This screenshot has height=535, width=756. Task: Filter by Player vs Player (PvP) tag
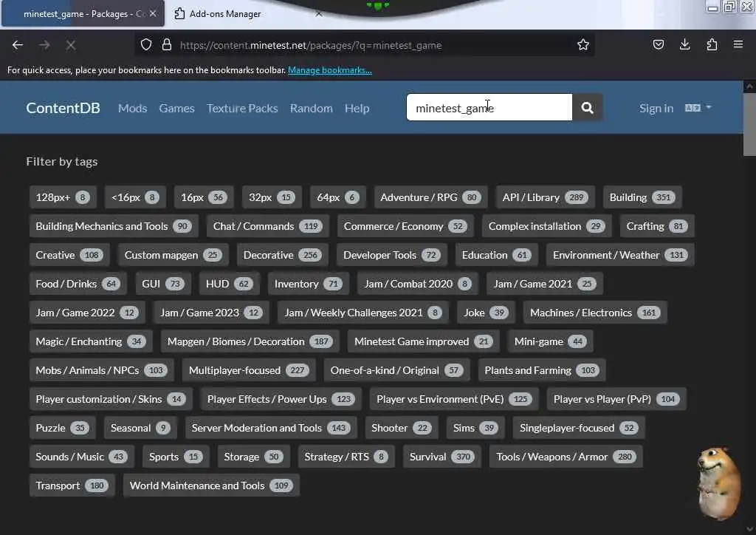click(x=616, y=400)
